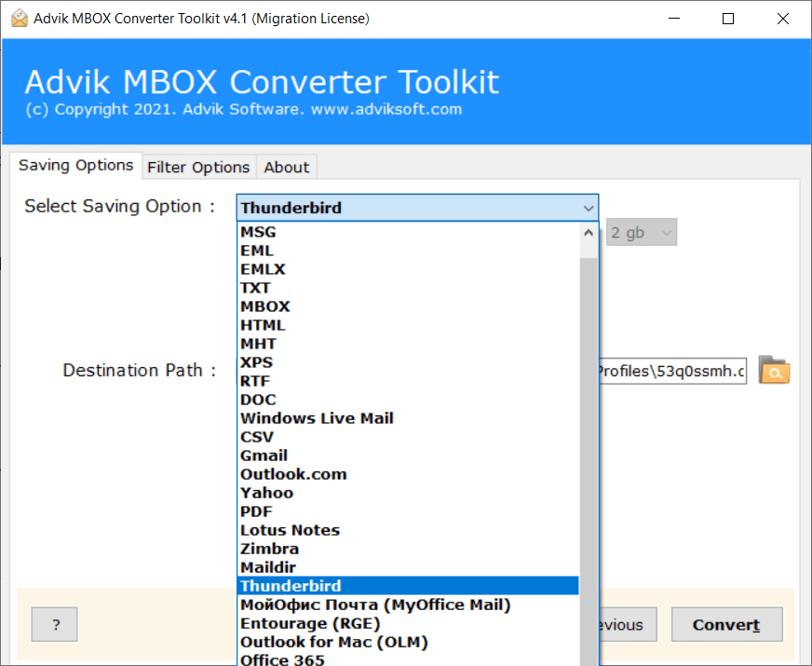Image resolution: width=812 pixels, height=666 pixels.
Task: Open the About tab
Action: pyautogui.click(x=287, y=168)
